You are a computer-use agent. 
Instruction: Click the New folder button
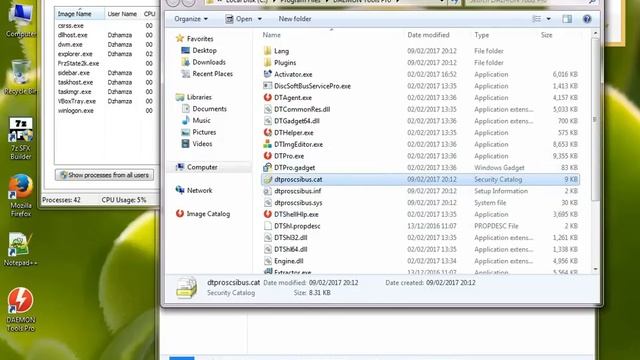click(295, 19)
